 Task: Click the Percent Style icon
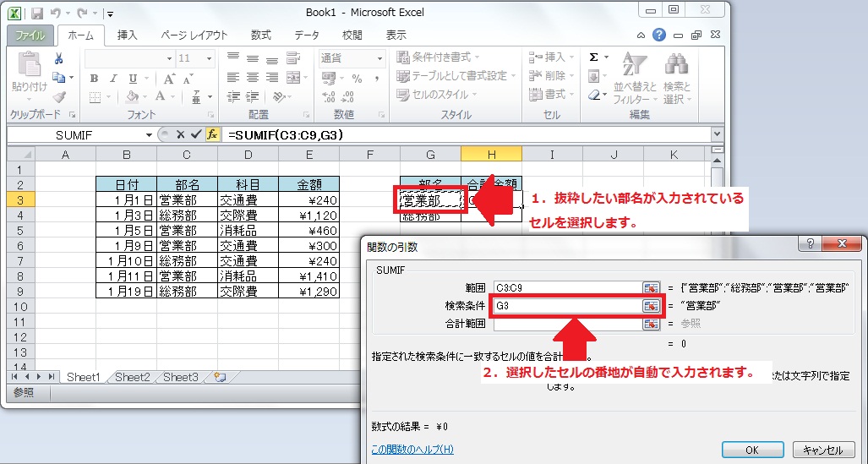coord(357,79)
